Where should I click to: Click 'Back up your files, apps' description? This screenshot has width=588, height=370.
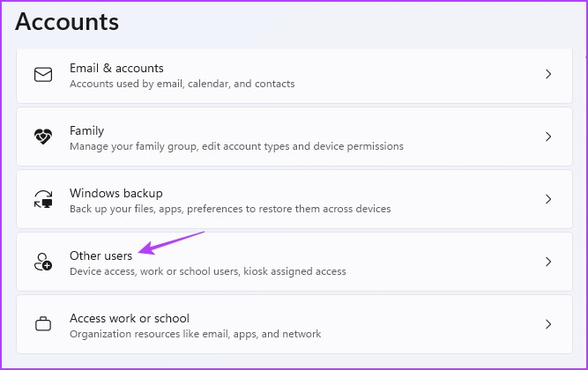[x=230, y=209]
